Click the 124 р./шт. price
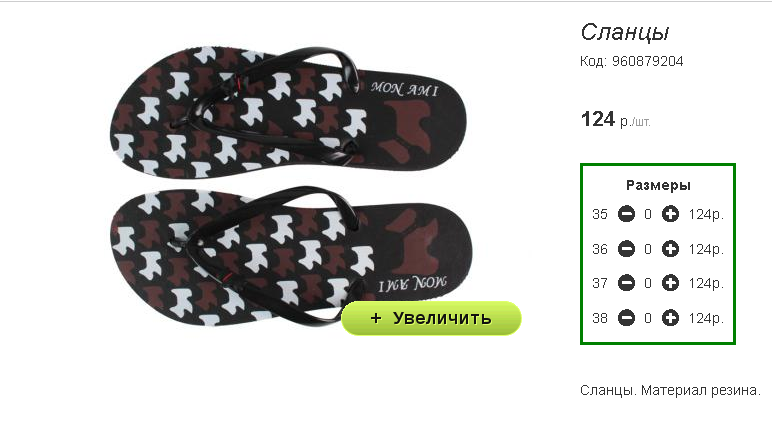The height and width of the screenshot is (431, 772). click(615, 120)
